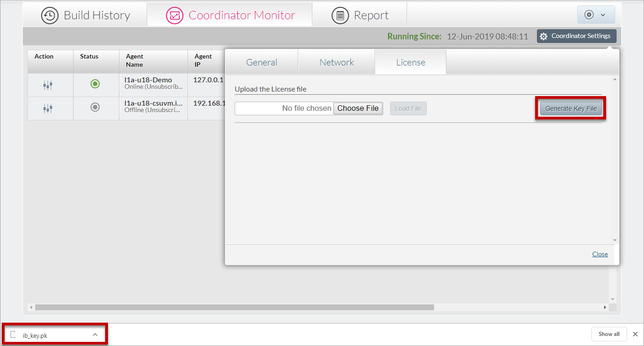
Task: Switch to the Network settings tab
Action: coord(337,62)
